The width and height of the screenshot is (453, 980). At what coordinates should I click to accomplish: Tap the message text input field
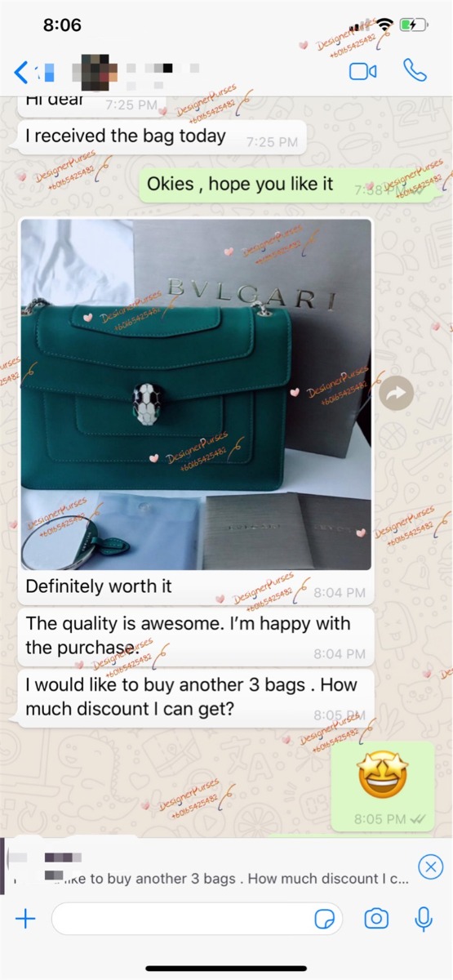click(x=197, y=919)
